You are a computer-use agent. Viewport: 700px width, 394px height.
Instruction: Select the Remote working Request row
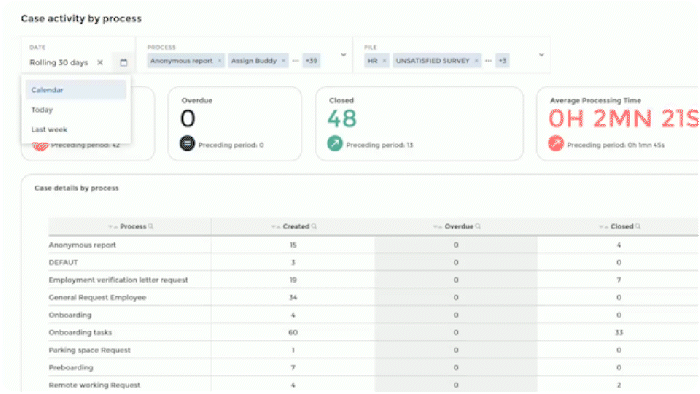[x=373, y=385]
